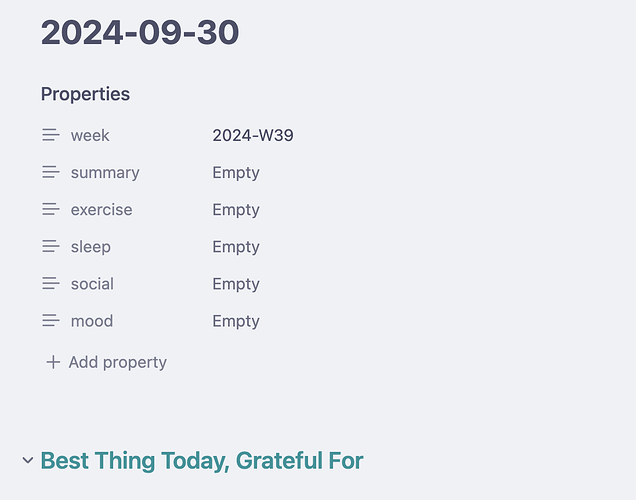Screen dimensions: 636x500
Task: Open the mood property type icon
Action: point(51,321)
